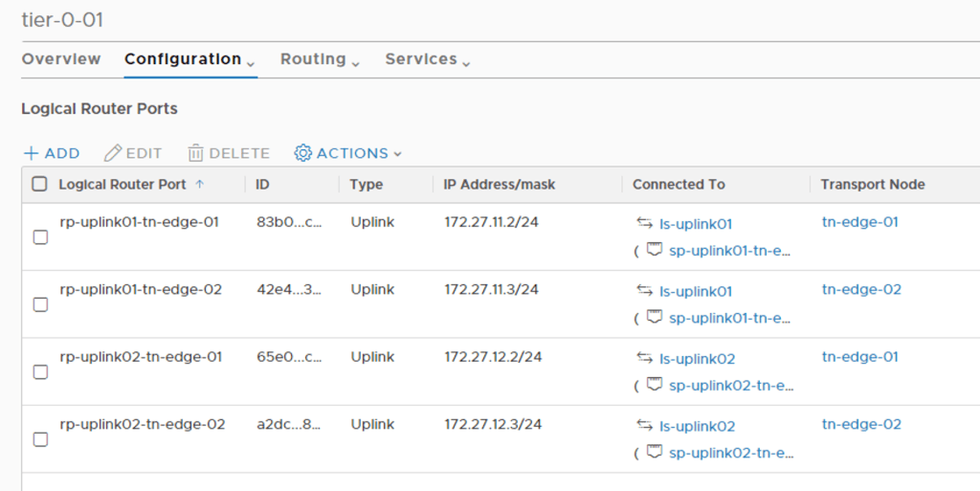Open tn-edge-01 transport node in first row

[x=859, y=222]
